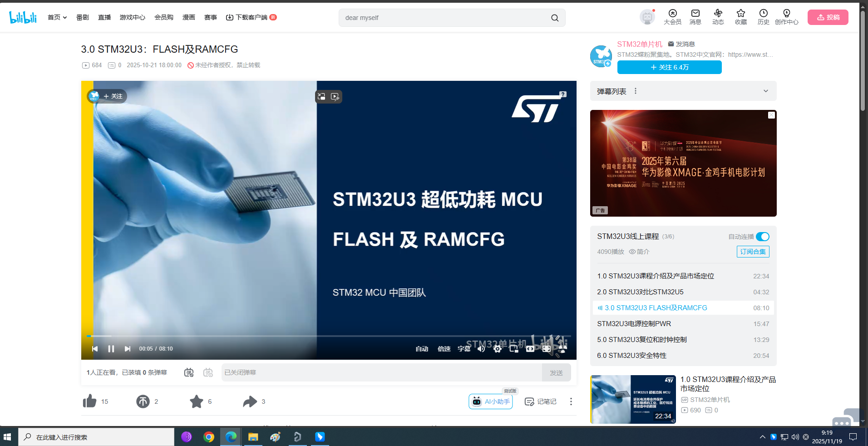This screenshot has height=446, width=868.
Task: Toggle the danmaku display switch icon
Action: click(x=189, y=372)
